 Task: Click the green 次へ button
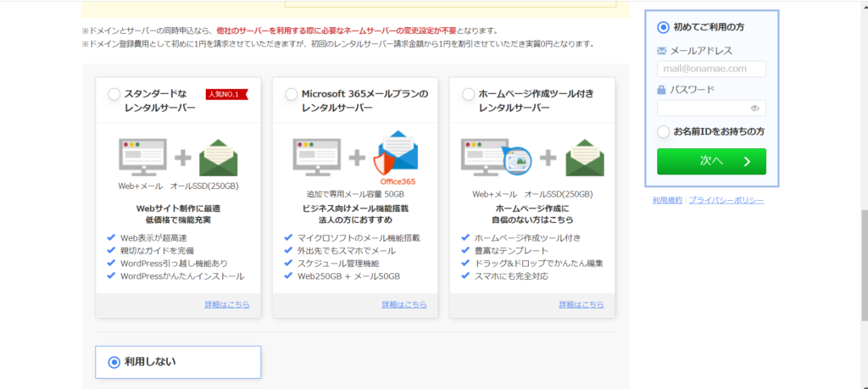point(711,161)
